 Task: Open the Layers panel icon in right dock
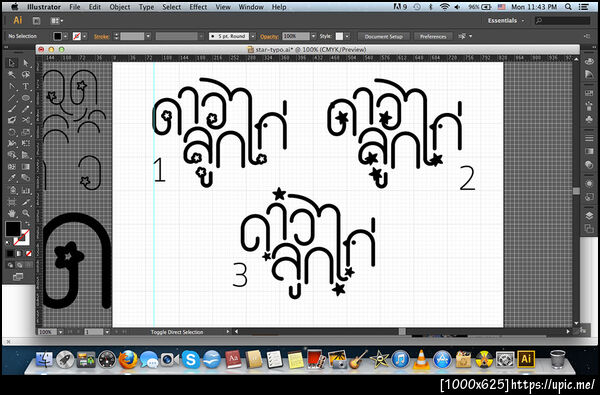589,216
